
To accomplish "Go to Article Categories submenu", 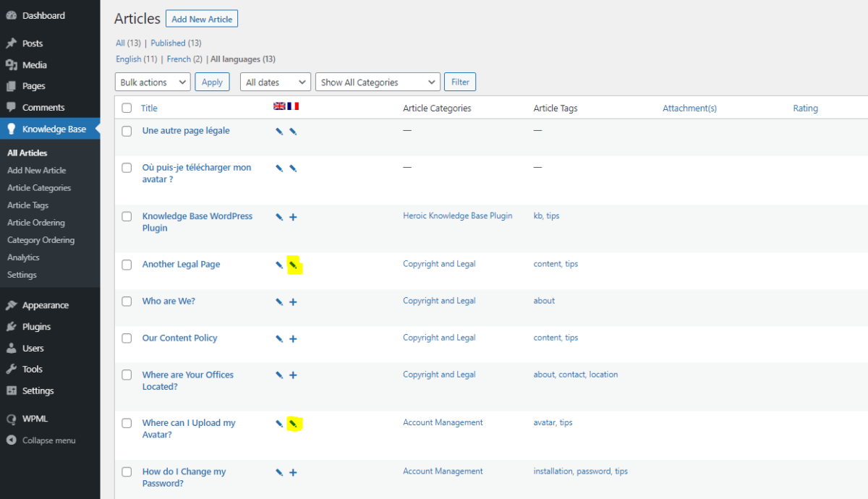I will coord(39,188).
